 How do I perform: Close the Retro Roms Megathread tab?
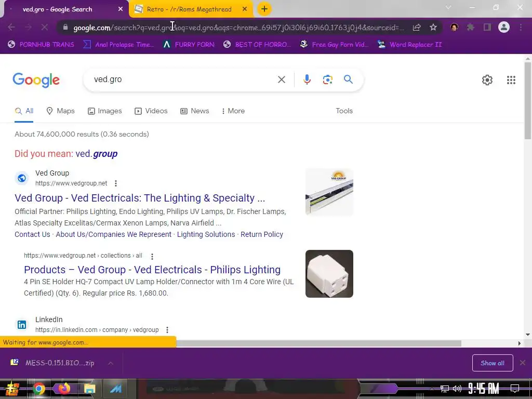coord(245,9)
